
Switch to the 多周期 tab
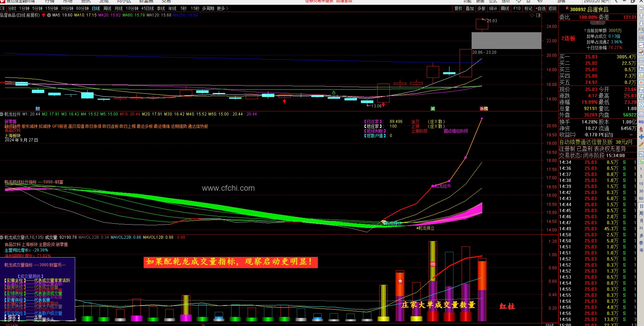click(208, 8)
